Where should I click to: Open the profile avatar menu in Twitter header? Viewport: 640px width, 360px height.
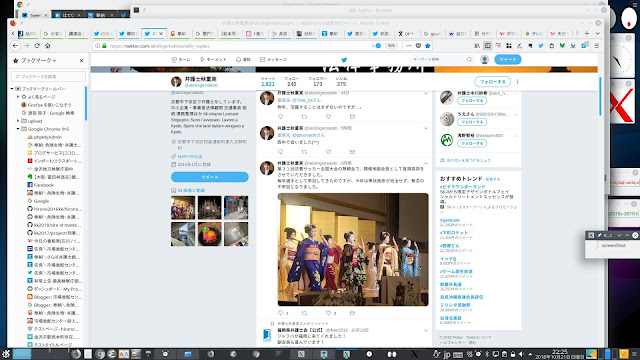click(x=484, y=60)
